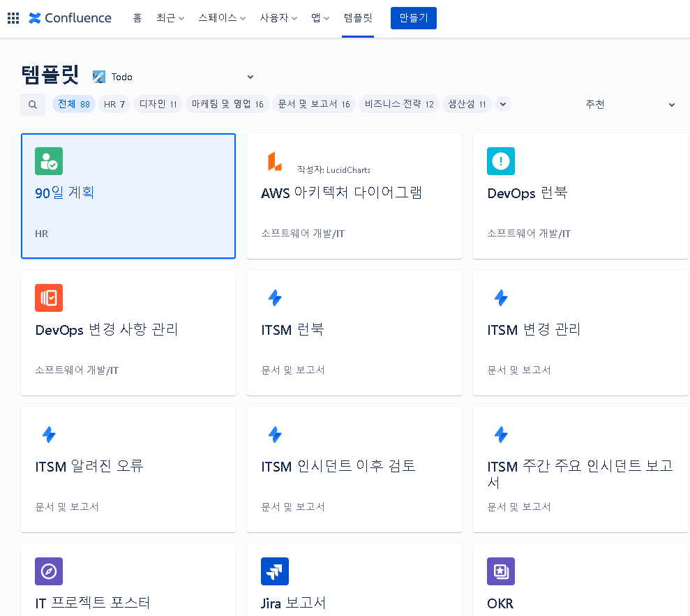This screenshot has width=690, height=616.
Task: Click the DevOps 변경 사항 관리 red icon
Action: coord(49,298)
